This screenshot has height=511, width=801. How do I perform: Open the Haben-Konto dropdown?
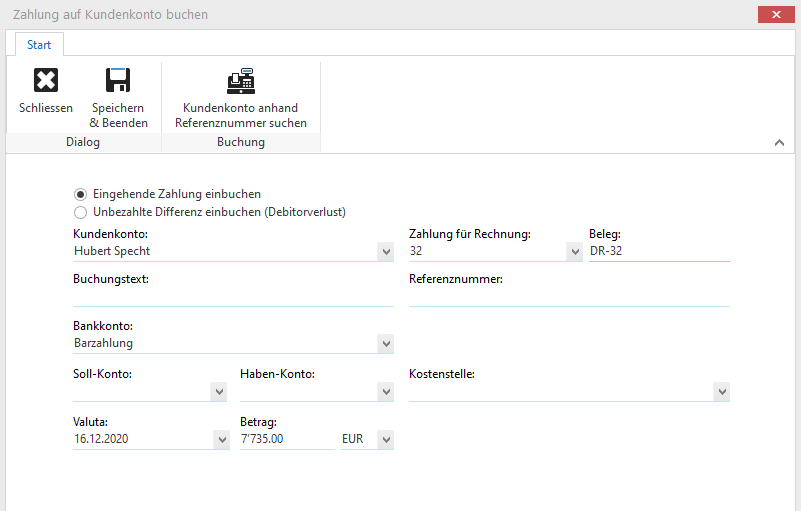click(386, 392)
